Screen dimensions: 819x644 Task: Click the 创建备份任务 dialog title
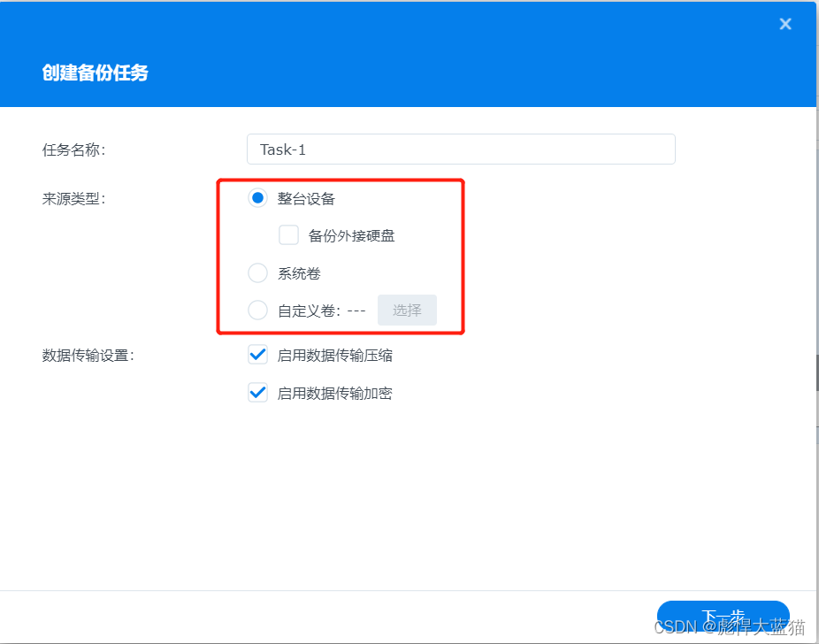tap(95, 73)
